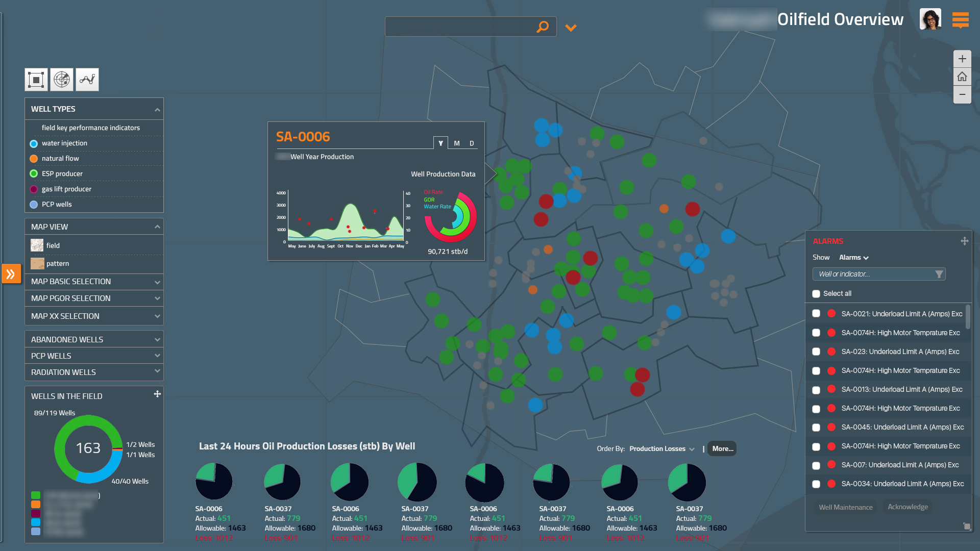This screenshot has height=551, width=980.
Task: Select the radar target tool icon
Action: tap(62, 80)
